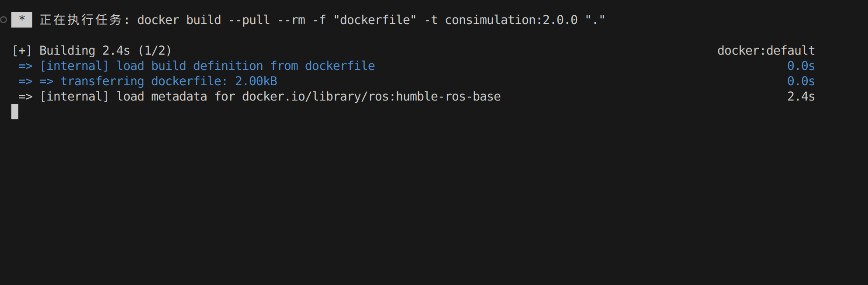868x285 pixels.
Task: Click the circle command decoration icon
Action: (x=3, y=20)
